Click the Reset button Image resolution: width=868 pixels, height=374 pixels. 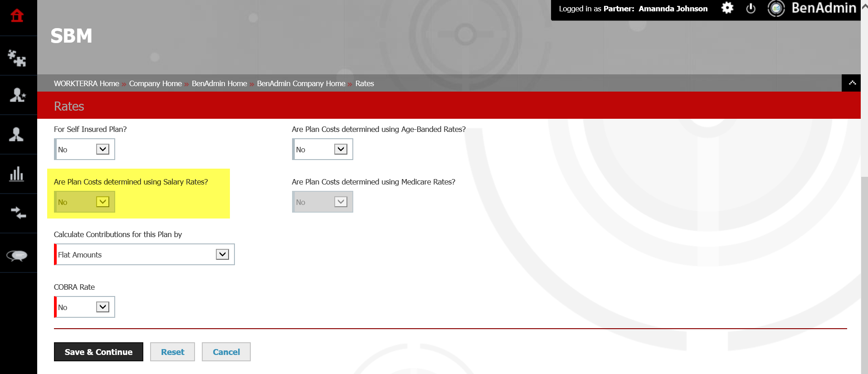(172, 352)
